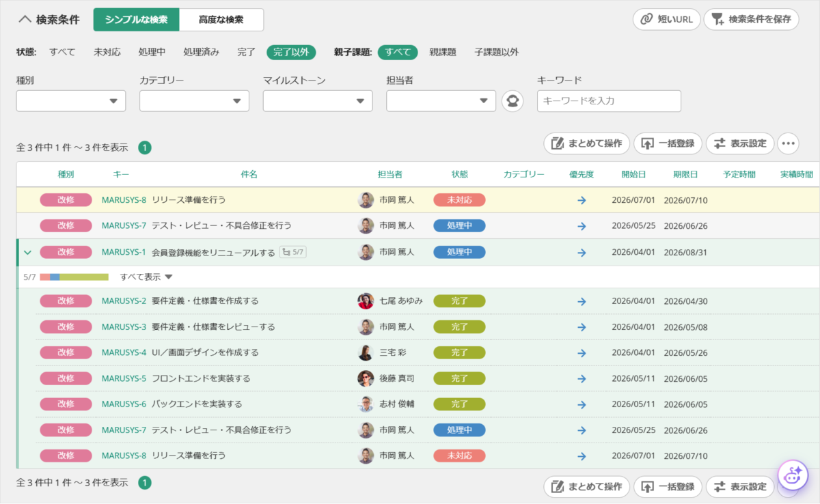Viewport: 820px width, 504px height.
Task: Click page number 1 at bottom
Action: tap(145, 483)
